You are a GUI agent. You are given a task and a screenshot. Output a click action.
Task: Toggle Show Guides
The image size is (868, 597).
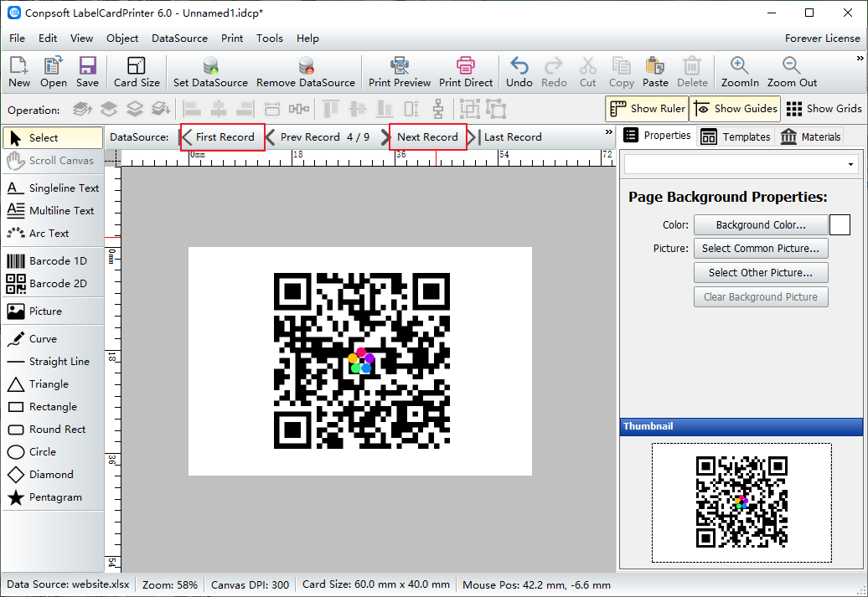735,109
